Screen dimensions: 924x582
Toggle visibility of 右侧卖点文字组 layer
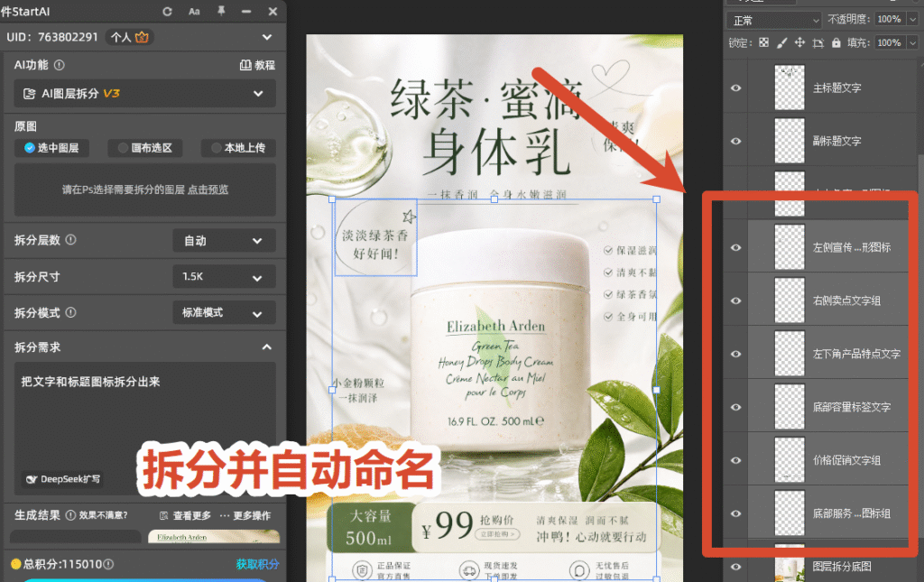[736, 300]
